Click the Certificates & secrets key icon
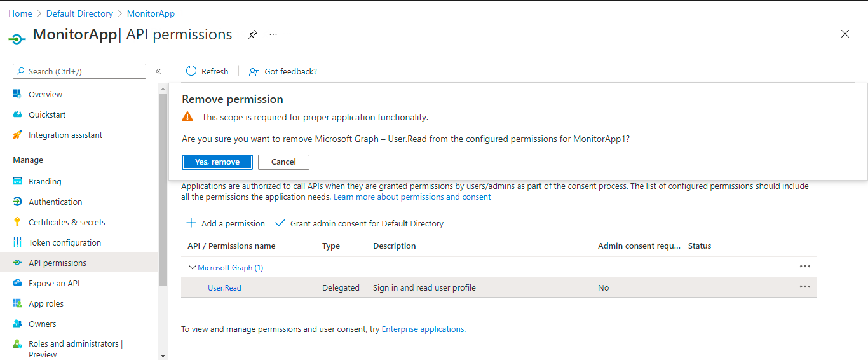This screenshot has height=360, width=868. 17,222
